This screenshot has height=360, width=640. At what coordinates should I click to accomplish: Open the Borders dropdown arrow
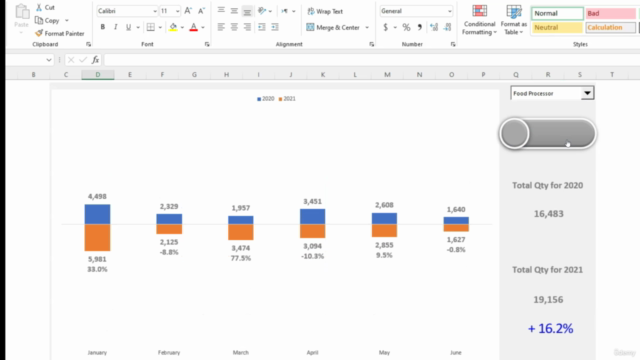160,27
